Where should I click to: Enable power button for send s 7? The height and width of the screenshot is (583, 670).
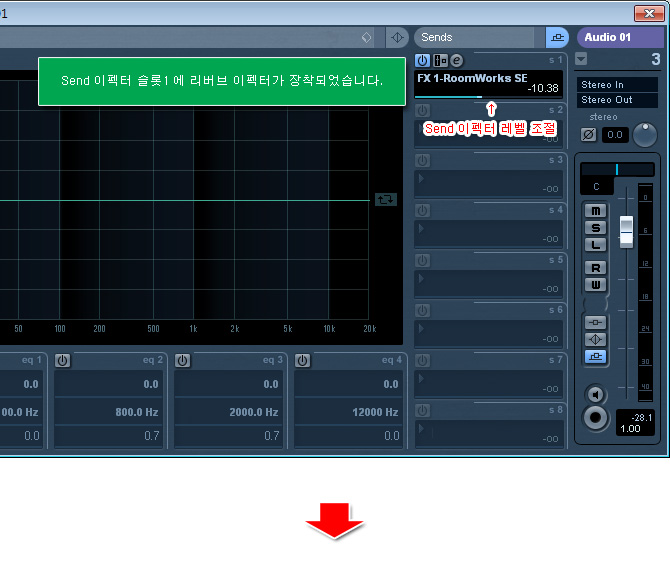[422, 361]
